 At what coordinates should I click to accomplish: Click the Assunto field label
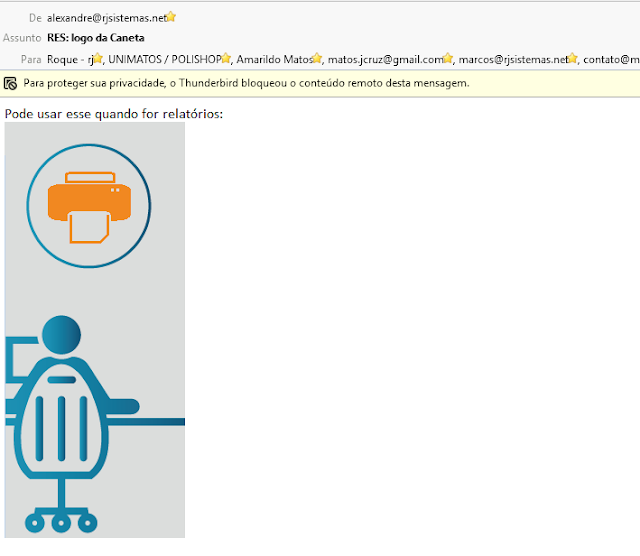[x=22, y=38]
